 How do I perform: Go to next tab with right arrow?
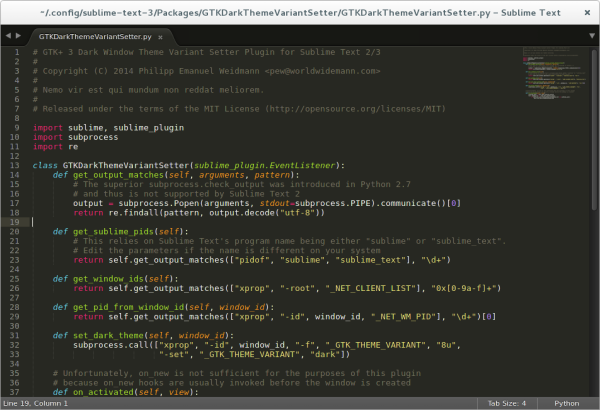[x=18, y=36]
